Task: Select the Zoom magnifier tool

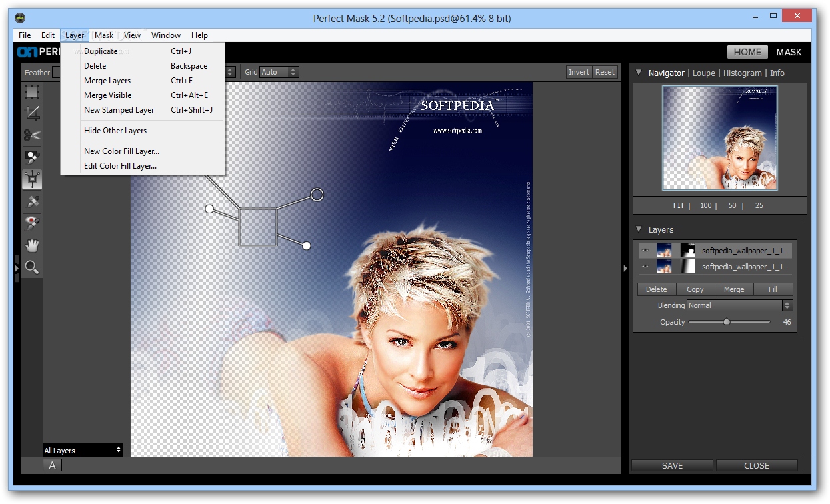Action: (32, 267)
